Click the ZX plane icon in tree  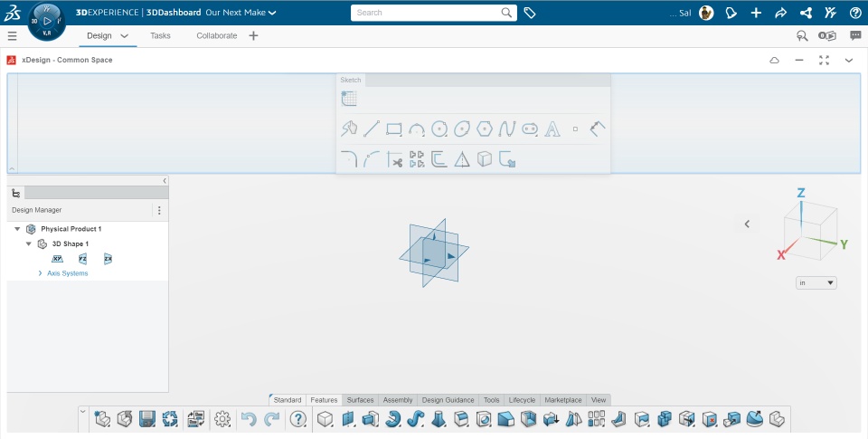[108, 259]
